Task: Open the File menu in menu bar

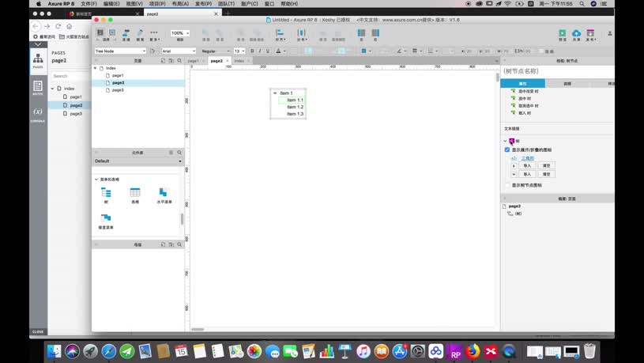Action: (x=89, y=4)
